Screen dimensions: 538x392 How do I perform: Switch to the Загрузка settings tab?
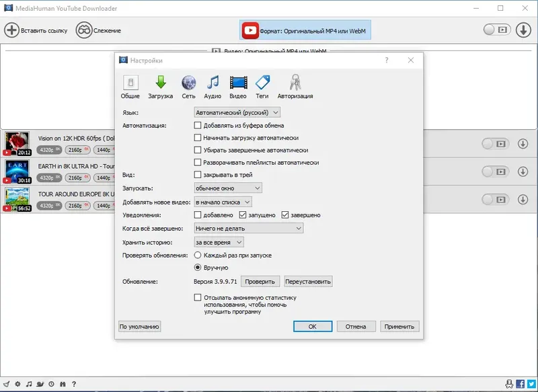[161, 87]
